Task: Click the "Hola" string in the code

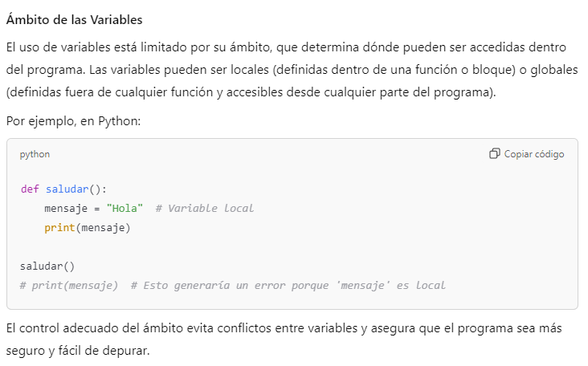Action: click(x=125, y=209)
